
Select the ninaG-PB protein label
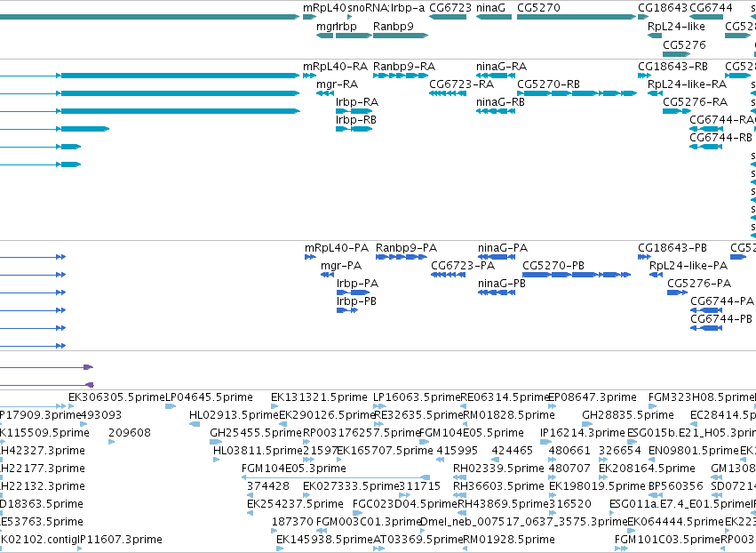pyautogui.click(x=502, y=284)
